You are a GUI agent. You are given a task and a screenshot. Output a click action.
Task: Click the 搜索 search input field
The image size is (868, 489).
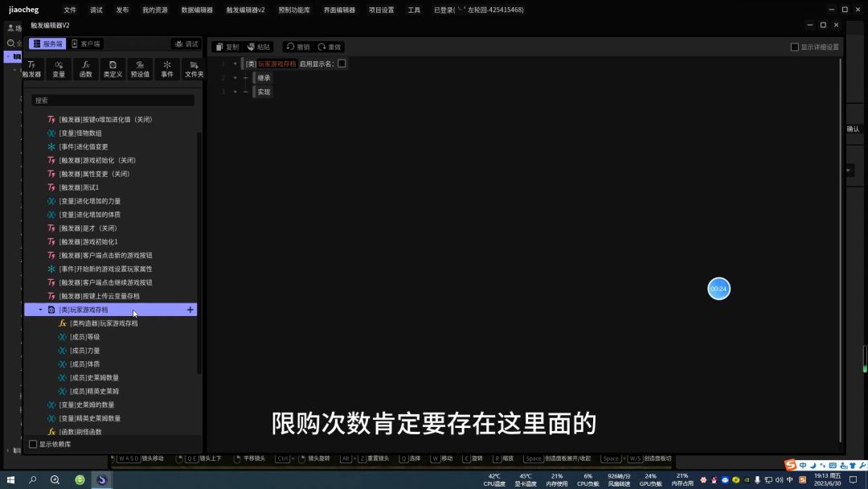[113, 101]
